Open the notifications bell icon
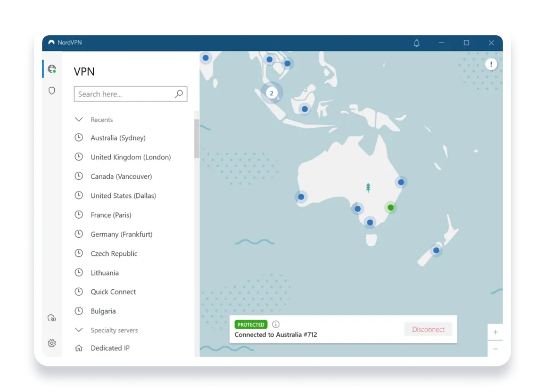Screen dimensions: 545x392 click(x=416, y=43)
